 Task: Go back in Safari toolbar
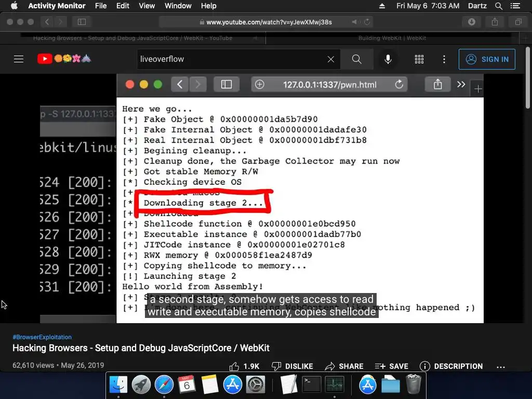pos(47,22)
